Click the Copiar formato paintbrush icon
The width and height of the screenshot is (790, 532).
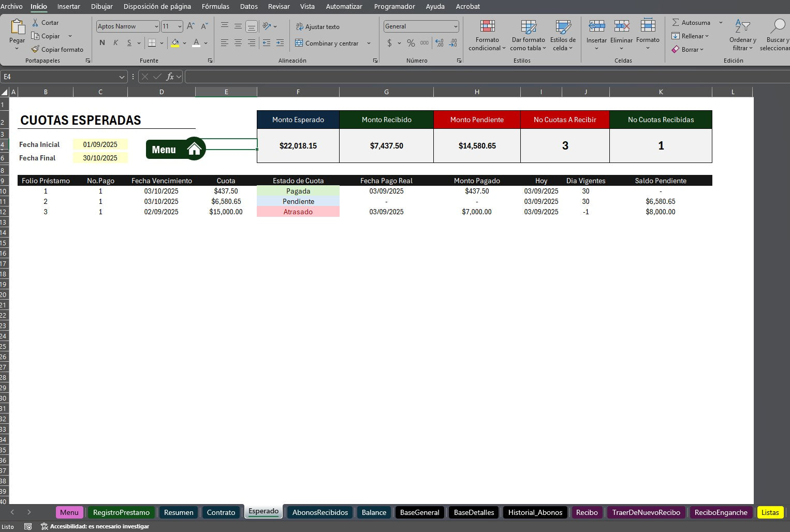tap(35, 50)
